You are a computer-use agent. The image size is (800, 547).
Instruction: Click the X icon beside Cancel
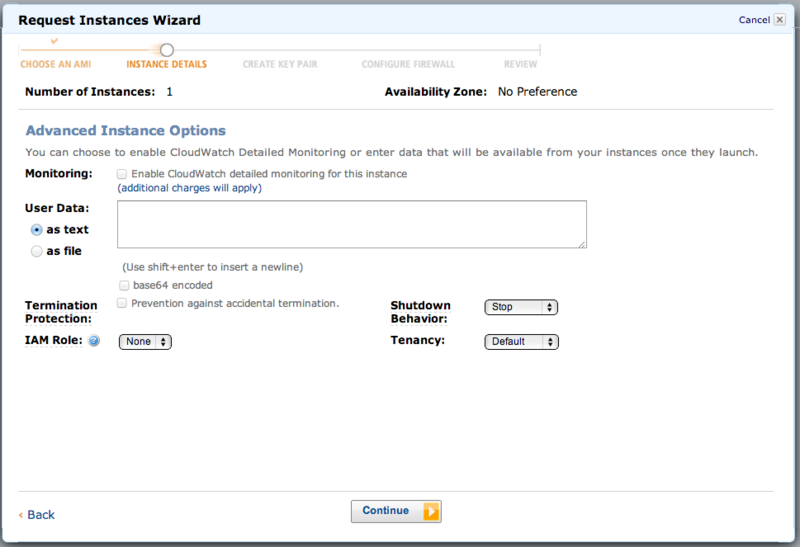(780, 20)
